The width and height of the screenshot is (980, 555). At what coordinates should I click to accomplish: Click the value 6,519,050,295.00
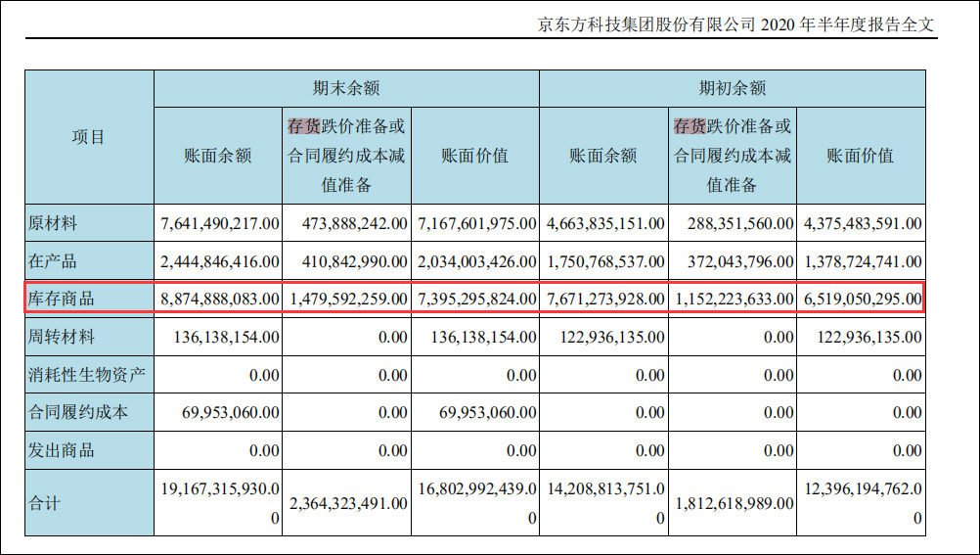pos(863,299)
